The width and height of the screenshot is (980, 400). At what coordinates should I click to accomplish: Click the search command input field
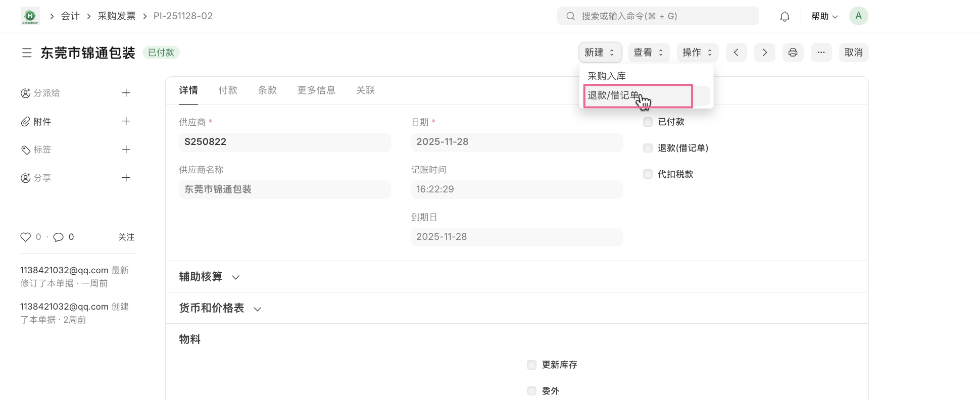point(658,16)
